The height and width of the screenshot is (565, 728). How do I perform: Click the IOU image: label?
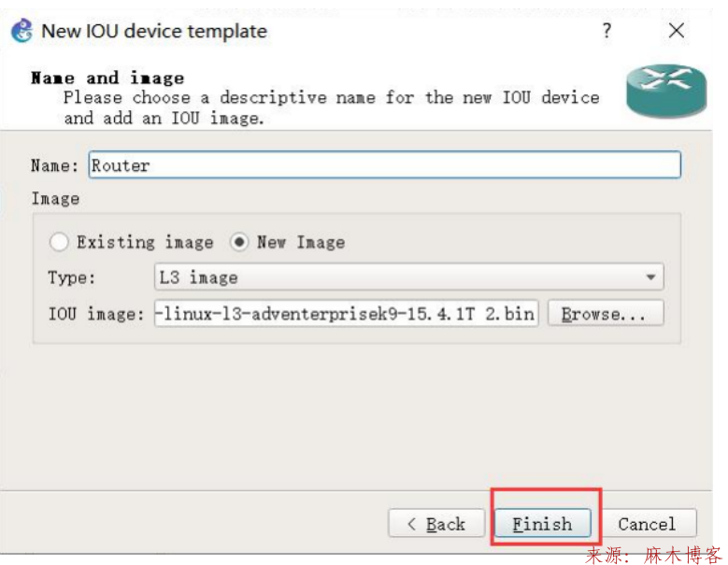[96, 314]
